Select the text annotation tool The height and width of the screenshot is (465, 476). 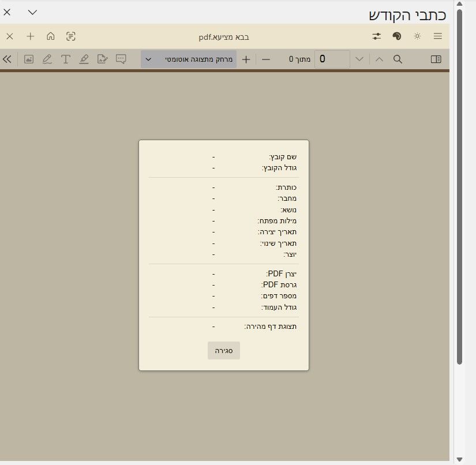[x=66, y=59]
